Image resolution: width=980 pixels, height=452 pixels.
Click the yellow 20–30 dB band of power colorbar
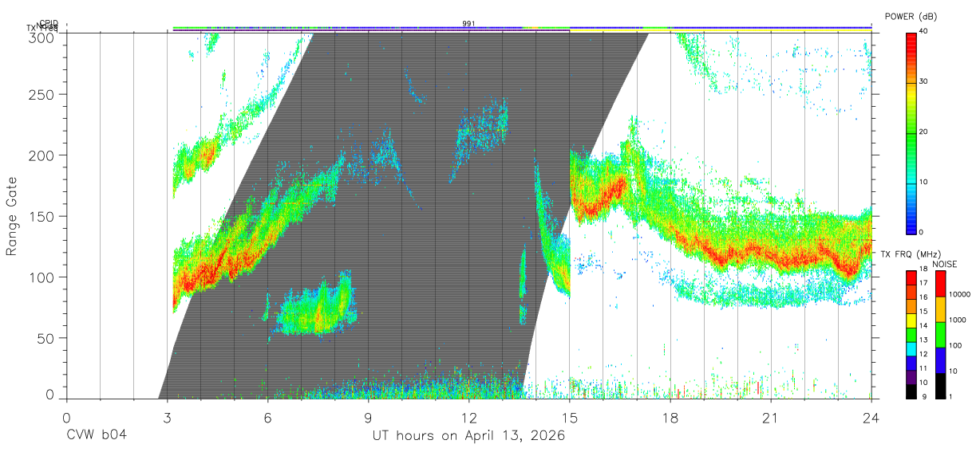911,107
